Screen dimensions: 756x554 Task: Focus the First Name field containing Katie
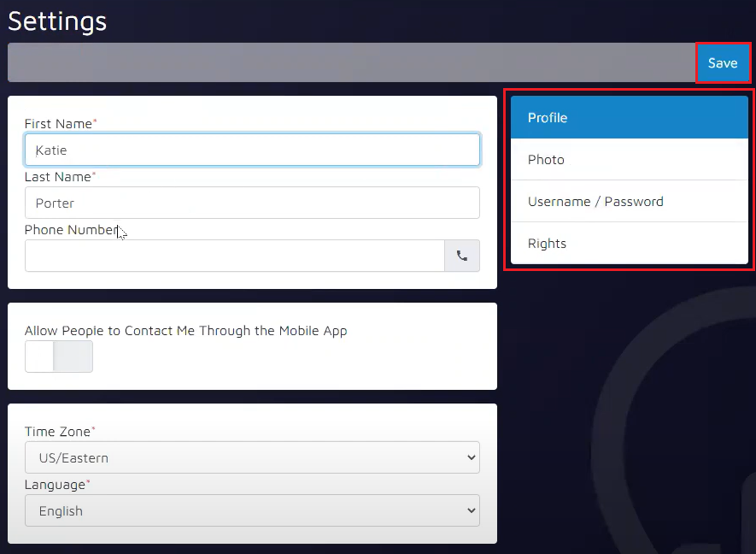pyautogui.click(x=252, y=150)
